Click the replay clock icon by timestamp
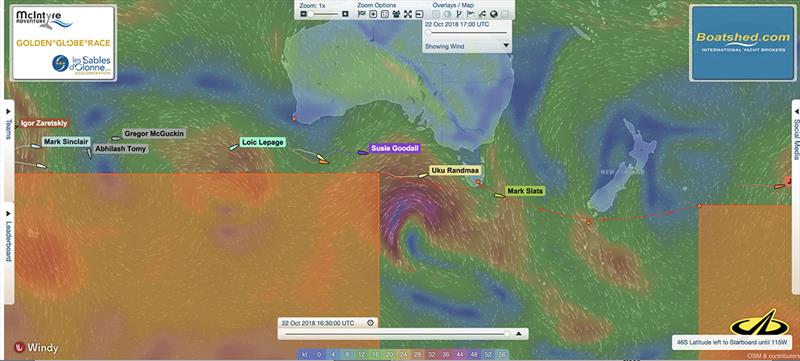This screenshot has width=800, height=361. (370, 323)
